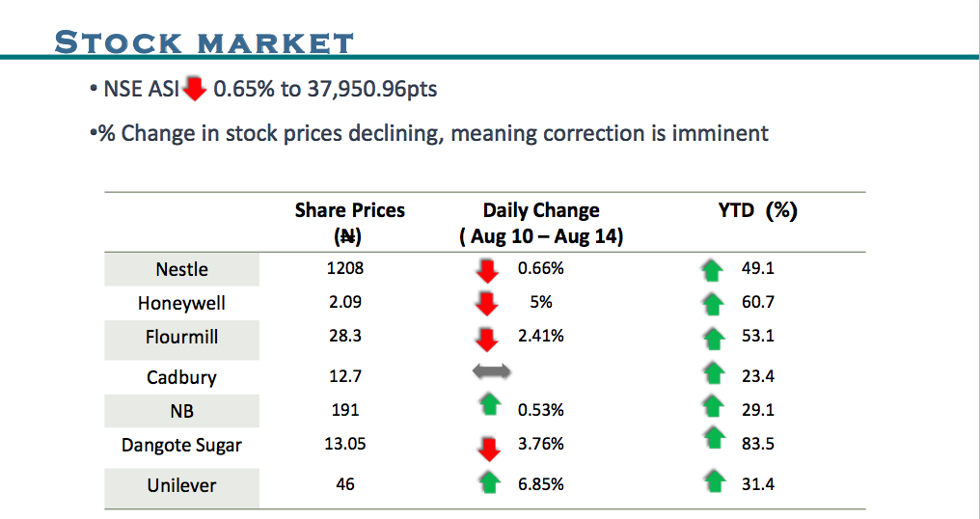Click Honeywell's red down arrow icon
The width and height of the screenshot is (980, 519).
click(x=488, y=304)
